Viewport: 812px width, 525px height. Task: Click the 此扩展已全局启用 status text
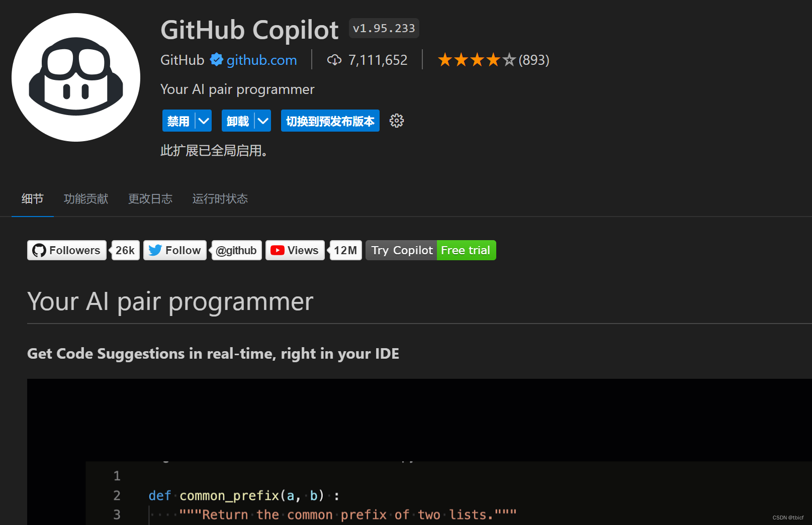click(214, 151)
